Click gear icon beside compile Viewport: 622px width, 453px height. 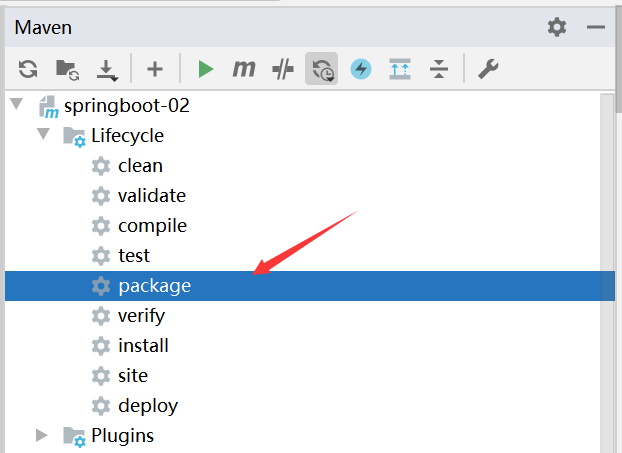point(101,226)
